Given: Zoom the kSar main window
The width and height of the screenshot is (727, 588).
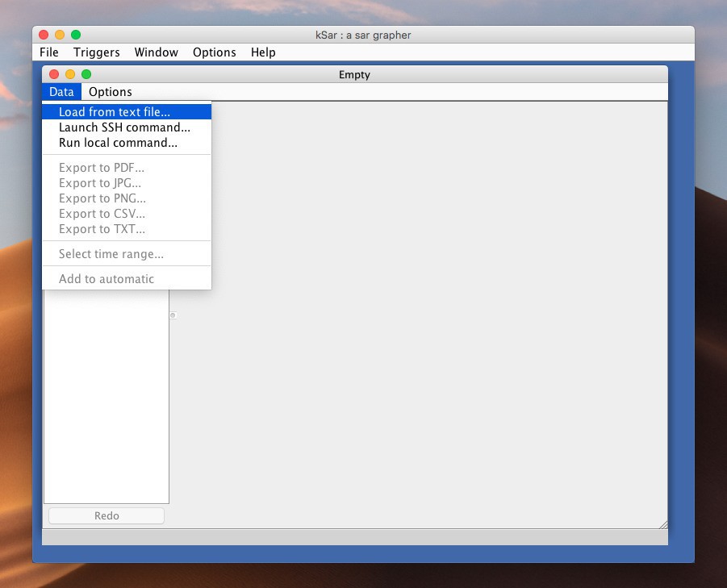Looking at the screenshot, I should tap(76, 35).
